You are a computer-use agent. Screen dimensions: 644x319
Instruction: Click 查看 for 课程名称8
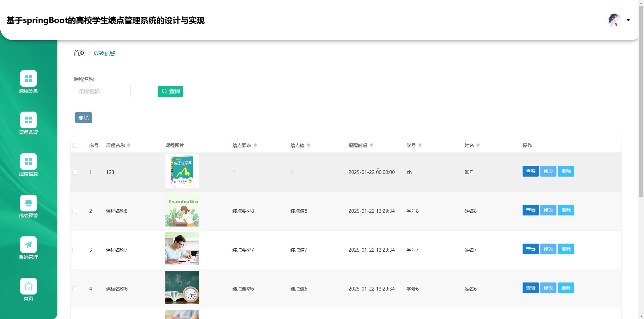pyautogui.click(x=531, y=210)
